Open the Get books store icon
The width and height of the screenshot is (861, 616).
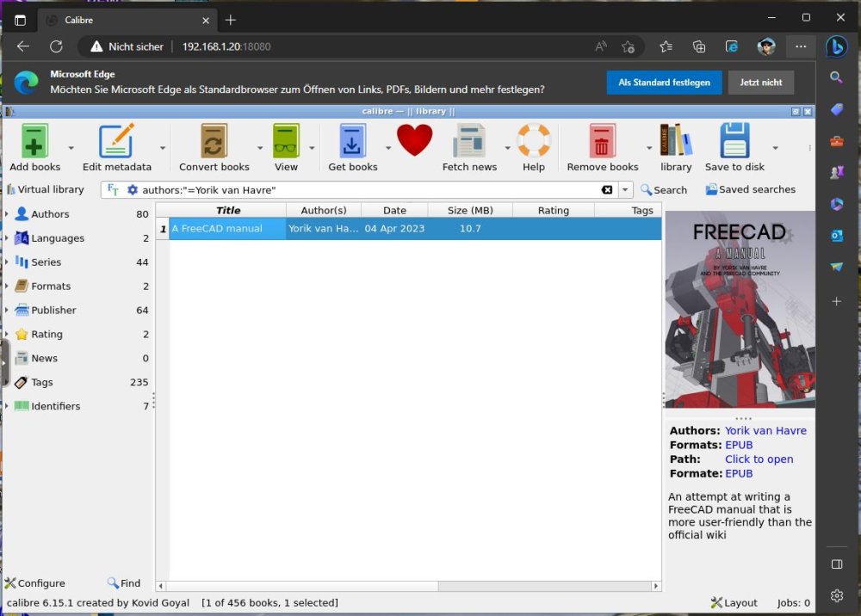tap(352, 141)
